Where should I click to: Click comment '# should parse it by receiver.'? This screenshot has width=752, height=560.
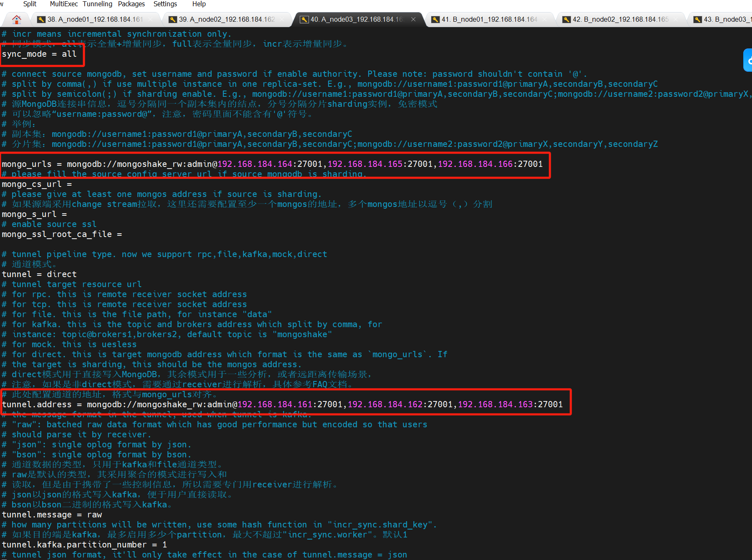[x=77, y=434]
